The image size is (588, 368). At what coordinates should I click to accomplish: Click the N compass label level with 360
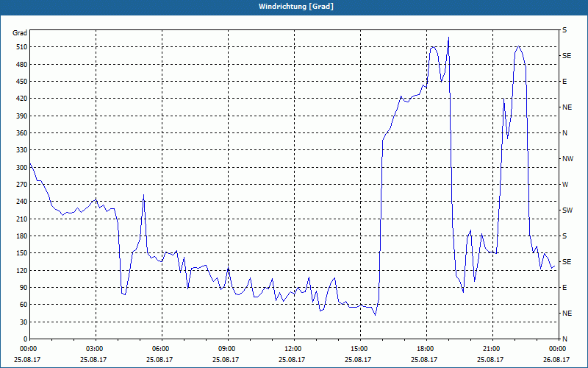[564, 133]
